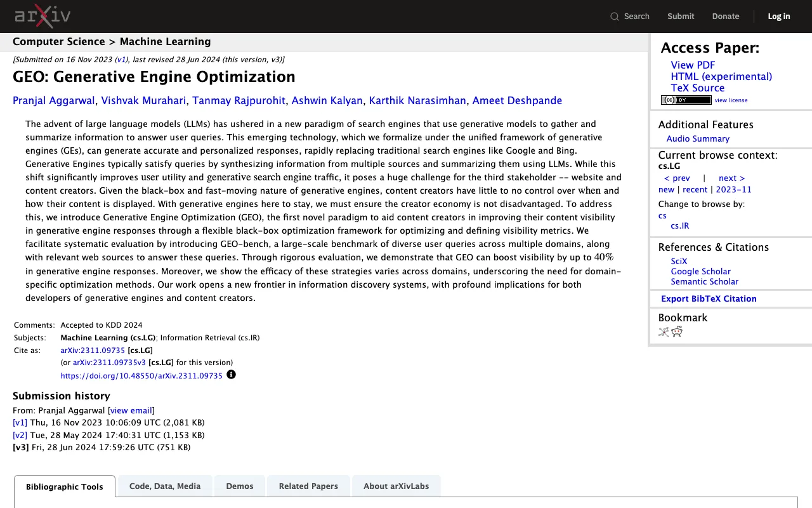Open the 2023-11 listing

click(x=733, y=190)
